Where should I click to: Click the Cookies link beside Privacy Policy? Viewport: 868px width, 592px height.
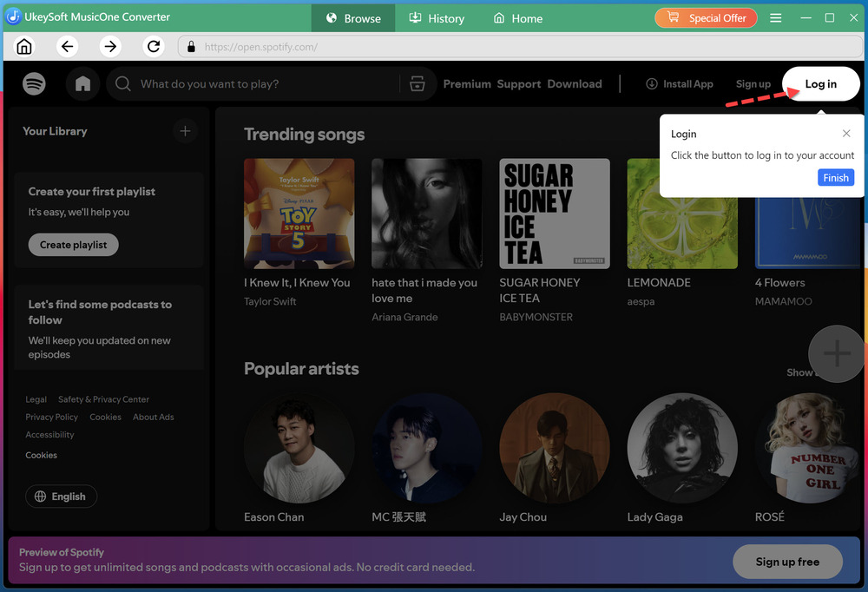105,418
